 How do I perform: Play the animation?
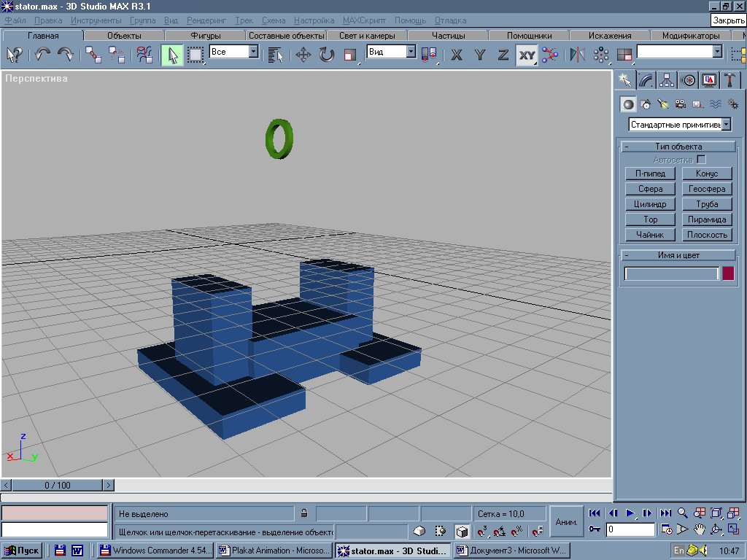click(630, 513)
